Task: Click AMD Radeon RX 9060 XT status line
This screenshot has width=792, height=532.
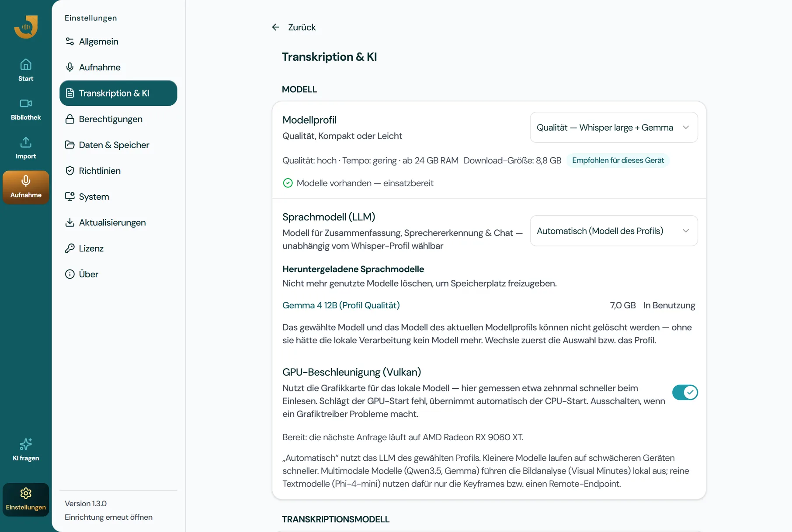Action: (x=403, y=437)
